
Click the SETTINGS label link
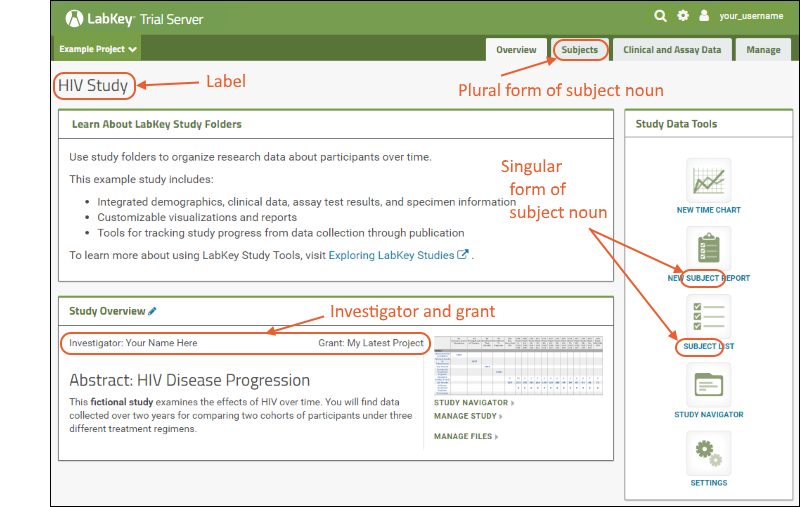708,483
